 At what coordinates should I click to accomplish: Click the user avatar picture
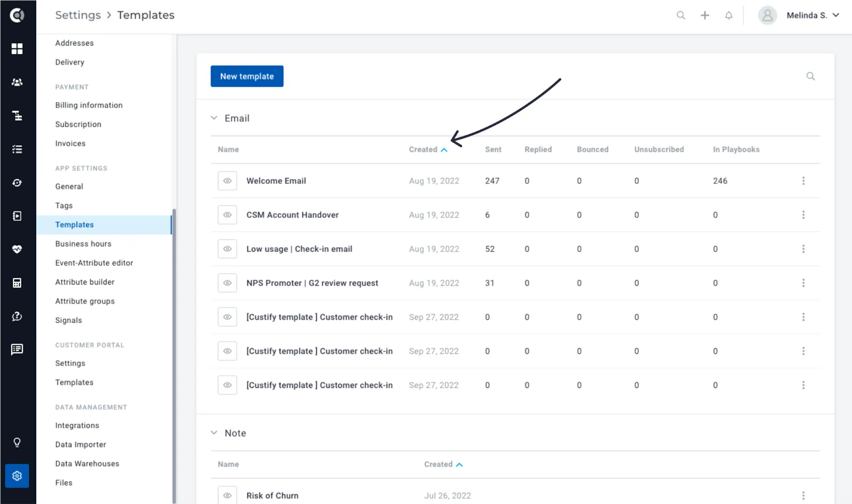767,15
